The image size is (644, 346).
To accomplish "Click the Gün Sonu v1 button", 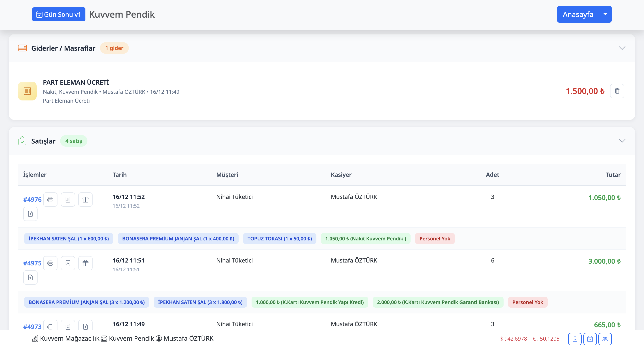I will (x=59, y=14).
